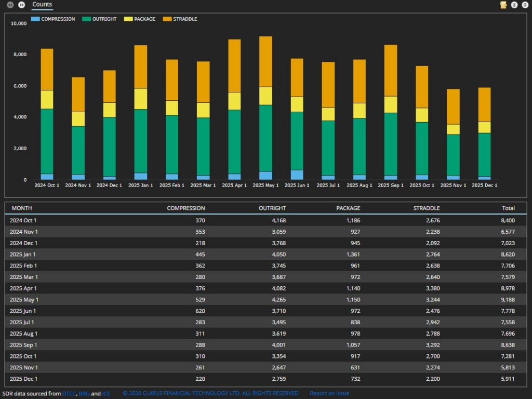Viewport: 532px width, 399px height.
Task: Click the rewind double-arrow icon beside Counts
Action: [x=10, y=5]
